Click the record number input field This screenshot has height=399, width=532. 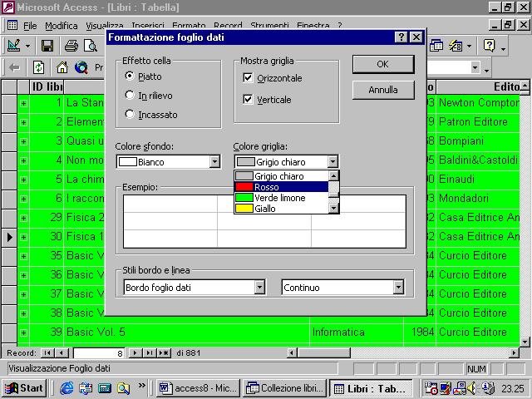[x=99, y=353]
